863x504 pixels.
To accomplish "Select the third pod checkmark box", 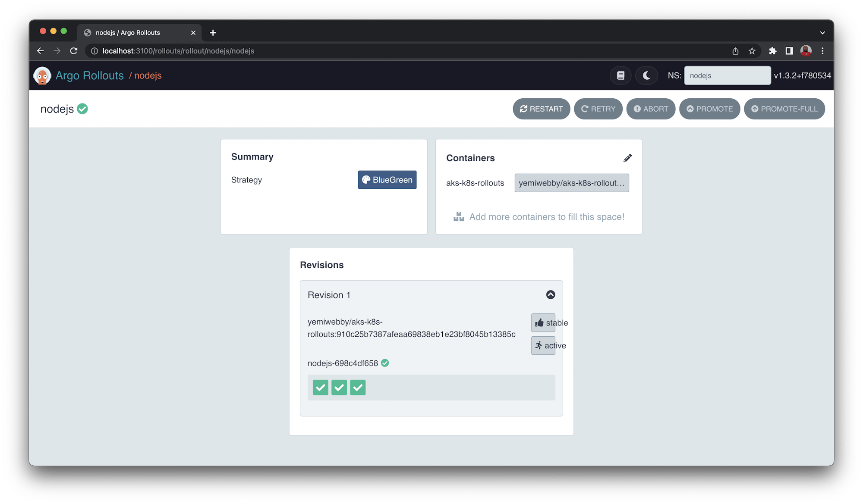I will click(x=358, y=387).
